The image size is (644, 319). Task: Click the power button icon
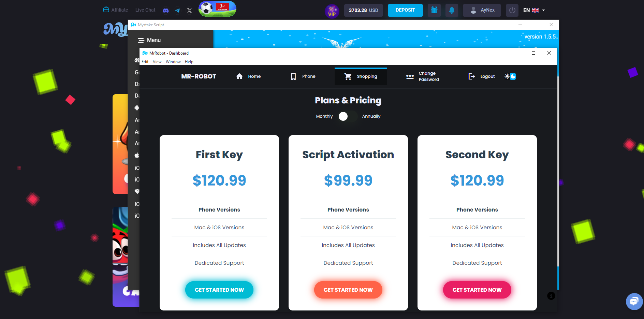coord(512,10)
